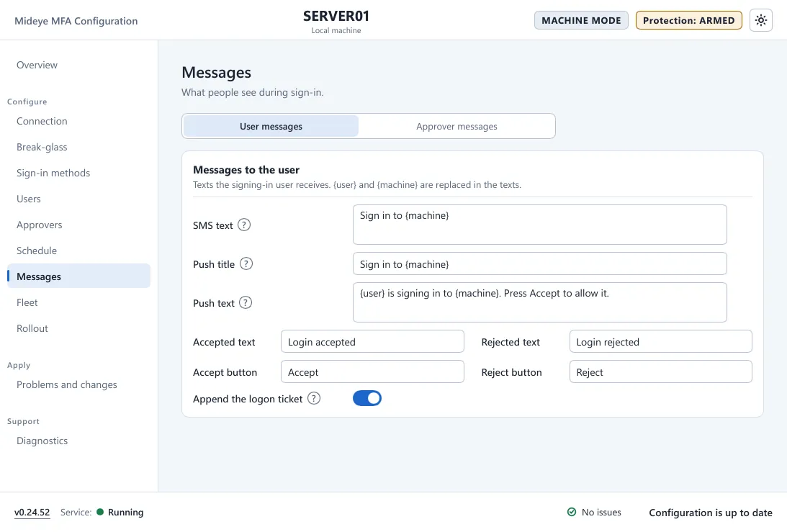This screenshot has width=787, height=532.
Task: Click the Mideye MFA Configuration title
Action: (x=76, y=21)
